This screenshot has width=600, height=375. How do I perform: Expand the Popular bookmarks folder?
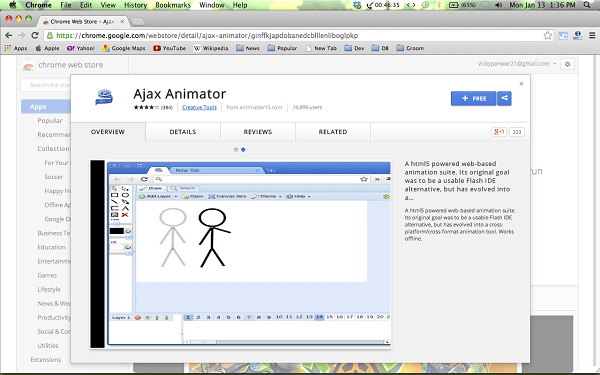(282, 48)
